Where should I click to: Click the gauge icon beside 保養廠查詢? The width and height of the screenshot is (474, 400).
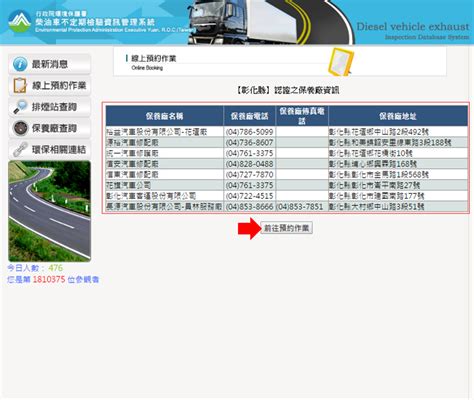tap(20, 128)
